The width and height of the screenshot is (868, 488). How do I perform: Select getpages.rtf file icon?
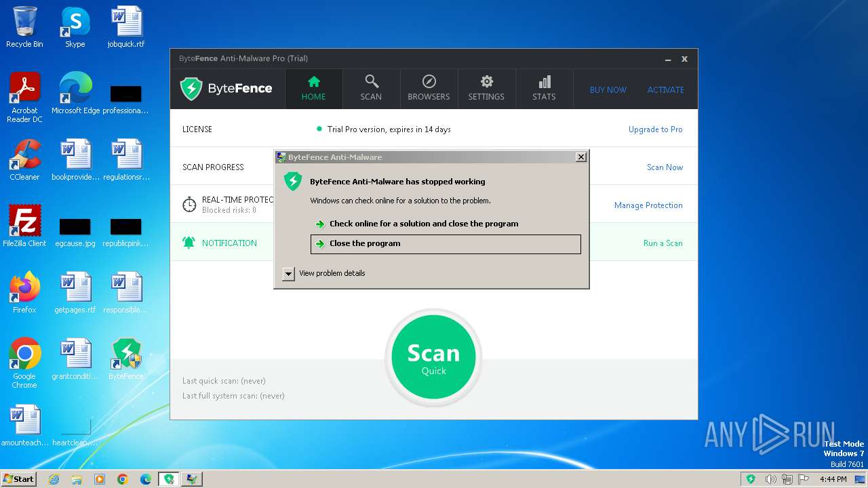75,293
